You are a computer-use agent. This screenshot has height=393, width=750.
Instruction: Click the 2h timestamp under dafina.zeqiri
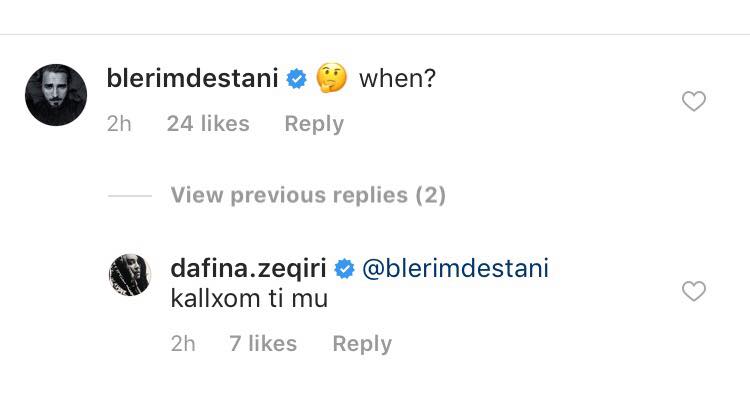tap(183, 344)
